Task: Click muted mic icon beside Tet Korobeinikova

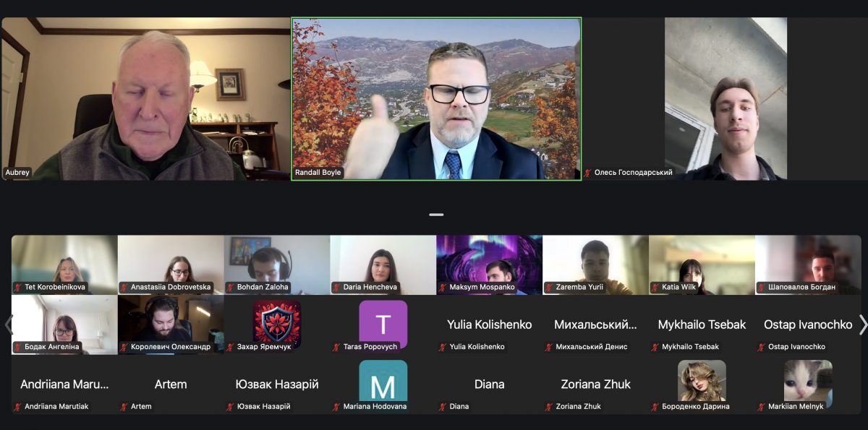Action: click(x=18, y=287)
